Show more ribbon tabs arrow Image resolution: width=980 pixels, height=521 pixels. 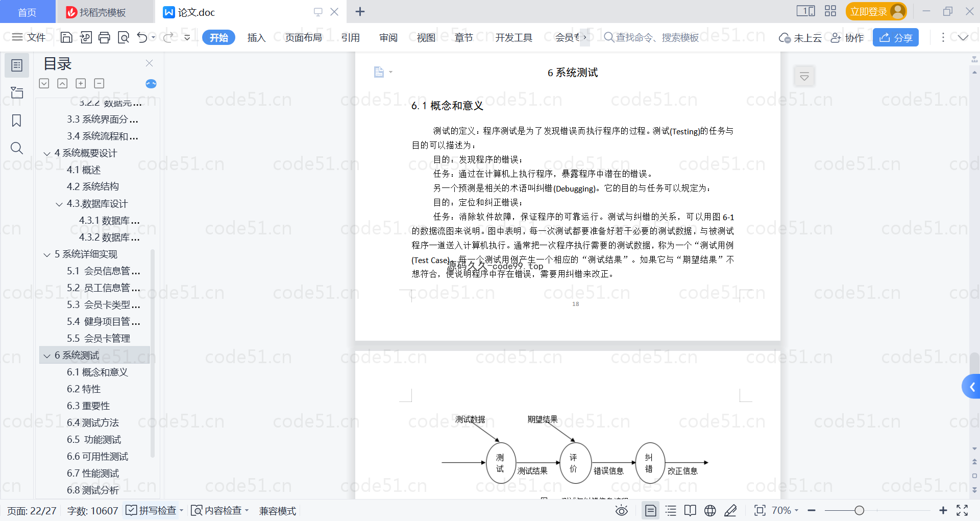585,37
